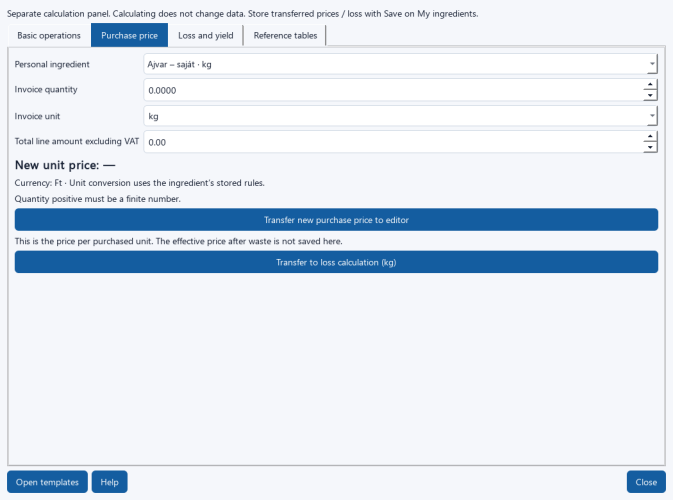Image resolution: width=673 pixels, height=500 pixels.
Task: Open the Personal ingredient dropdown
Action: point(400,64)
